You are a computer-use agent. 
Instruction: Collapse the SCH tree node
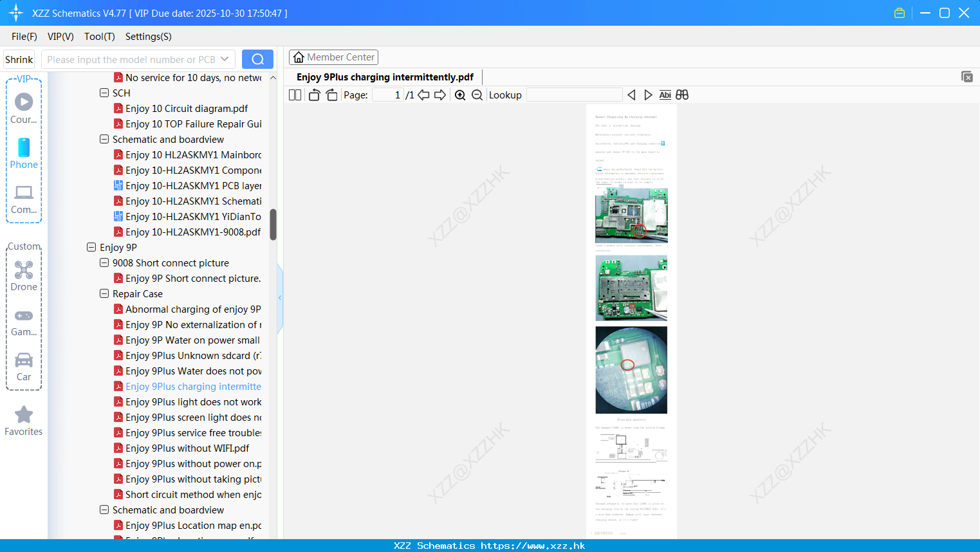(x=104, y=93)
